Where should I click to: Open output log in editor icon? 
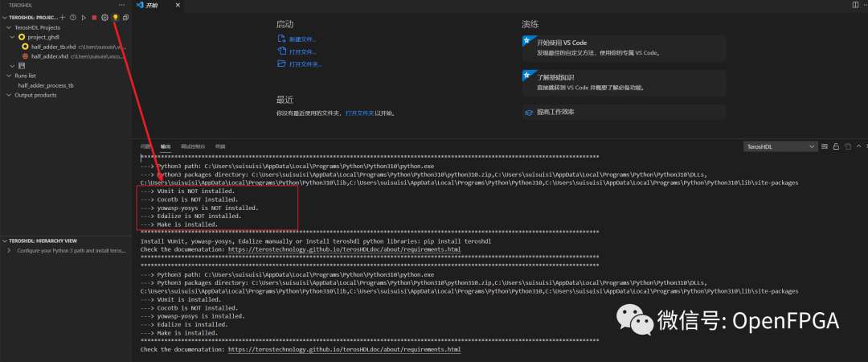point(848,146)
